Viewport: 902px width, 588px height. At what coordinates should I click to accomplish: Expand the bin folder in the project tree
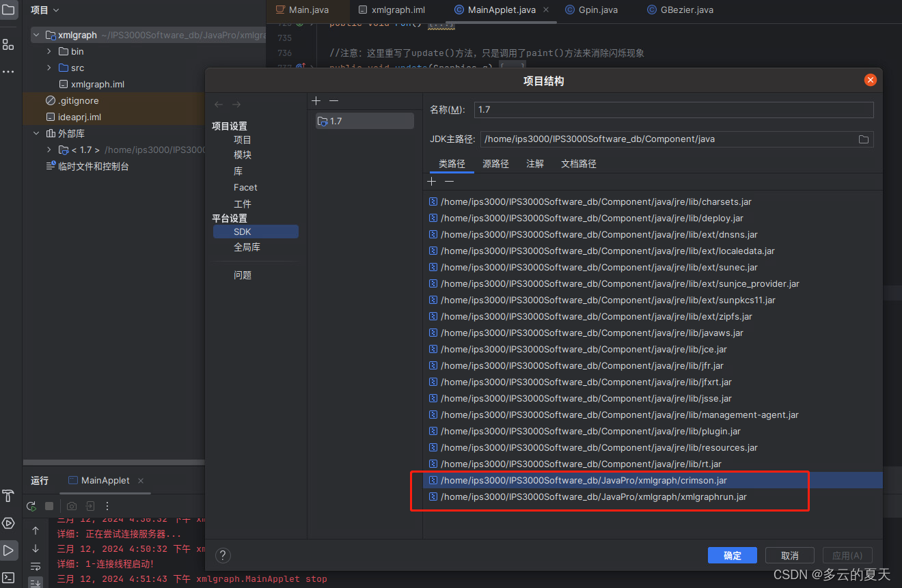coord(48,51)
